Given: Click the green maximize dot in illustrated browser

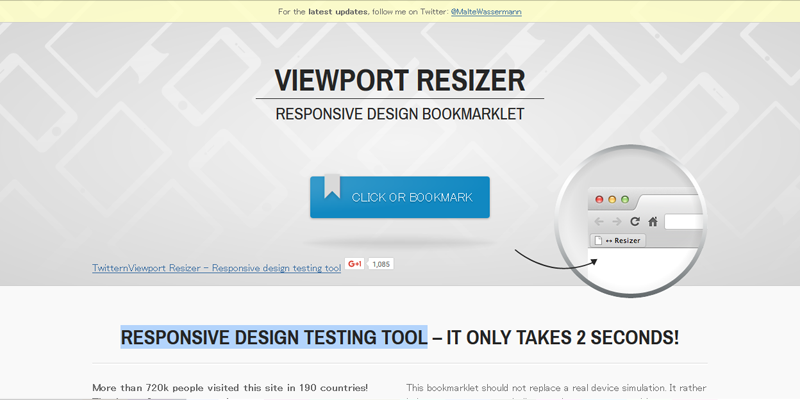Looking at the screenshot, I should pos(625,199).
